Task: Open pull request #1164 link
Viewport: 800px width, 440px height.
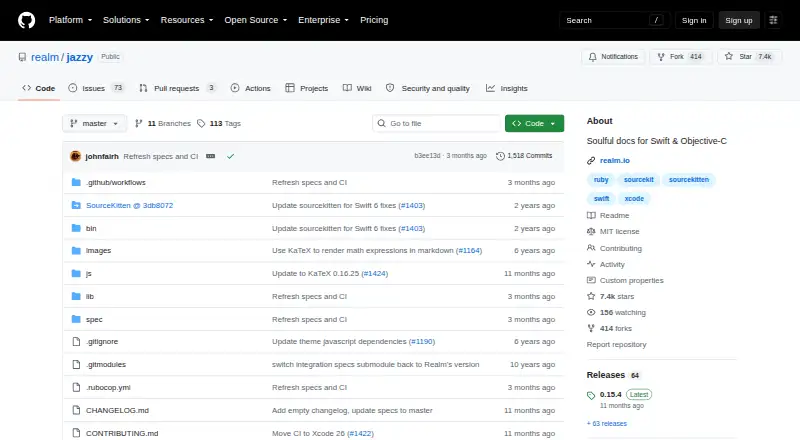Action: [x=469, y=251]
